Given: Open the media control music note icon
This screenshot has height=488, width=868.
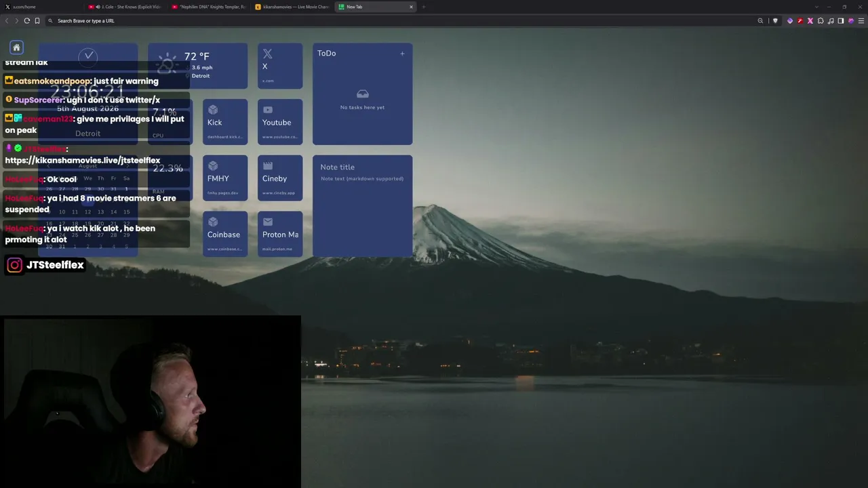Looking at the screenshot, I should pyautogui.click(x=831, y=21).
